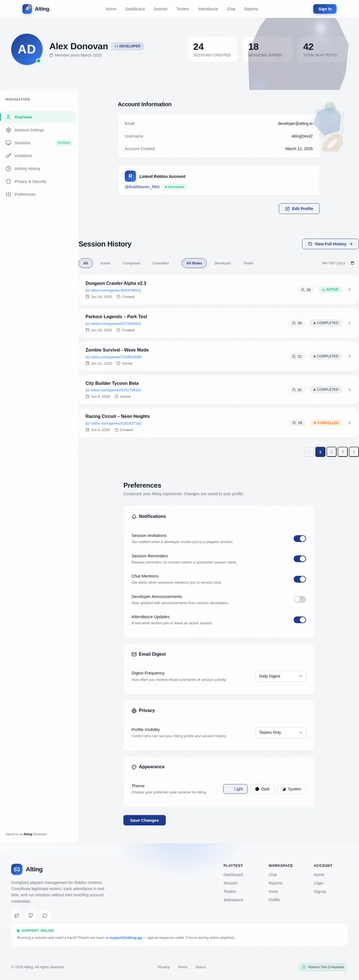Go to page 2 of session history
Image resolution: width=359 pixels, height=980 pixels.
pos(332,452)
